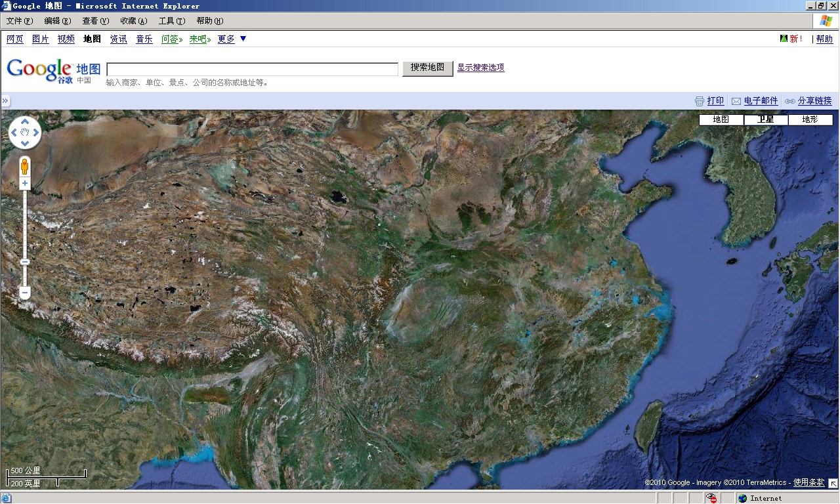Click the 搜索地图 search button
The image size is (840, 504).
pyautogui.click(x=427, y=68)
